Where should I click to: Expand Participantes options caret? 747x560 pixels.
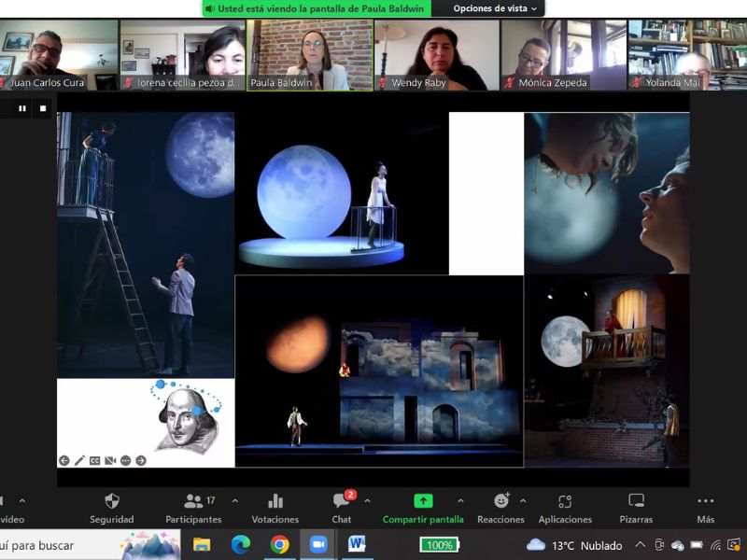tap(235, 501)
